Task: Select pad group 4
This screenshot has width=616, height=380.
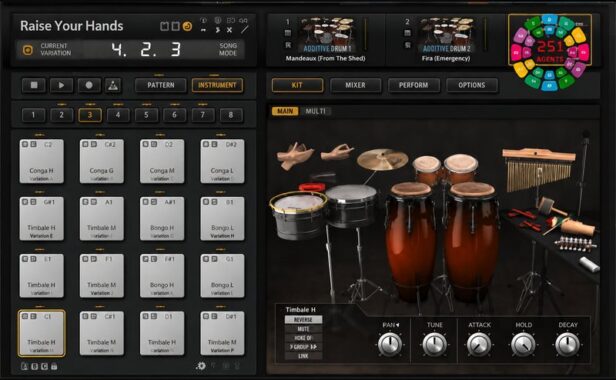Action: [x=118, y=115]
